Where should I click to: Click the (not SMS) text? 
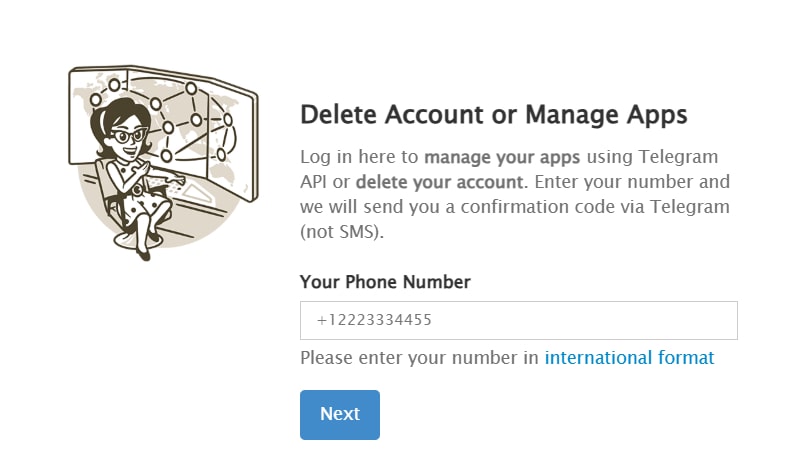(x=342, y=232)
